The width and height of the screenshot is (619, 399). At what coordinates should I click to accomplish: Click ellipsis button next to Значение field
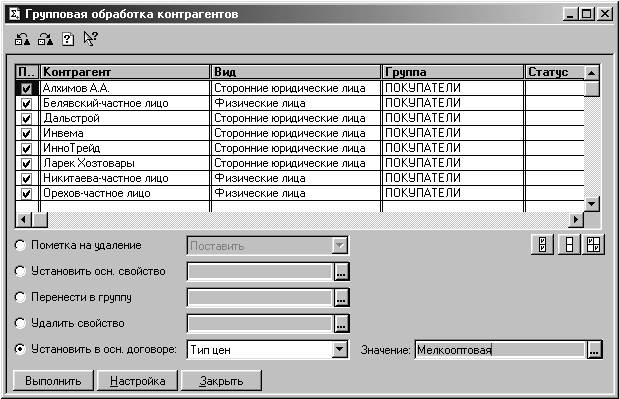(595, 350)
